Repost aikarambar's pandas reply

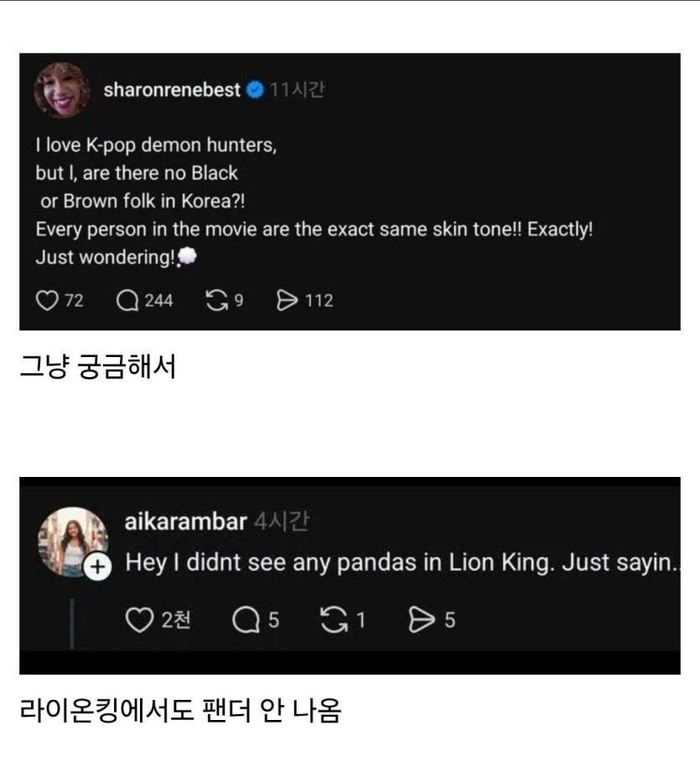[x=334, y=619]
